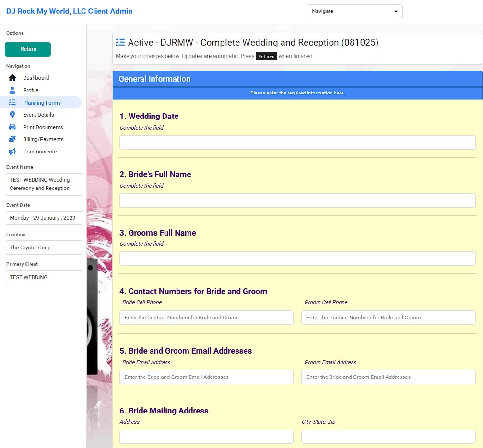The width and height of the screenshot is (483, 448).
Task: Click the Primary Client box TEST WEDDING
Action: 44,277
